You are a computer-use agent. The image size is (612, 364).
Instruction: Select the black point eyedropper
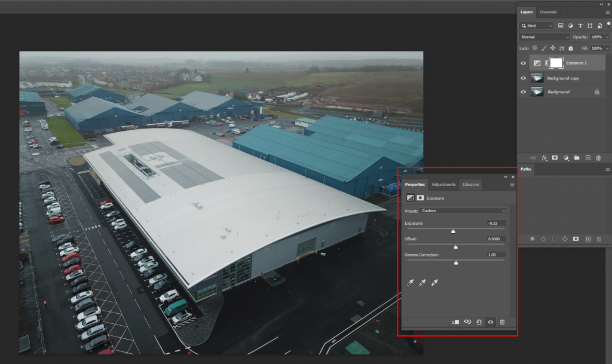coord(410,283)
